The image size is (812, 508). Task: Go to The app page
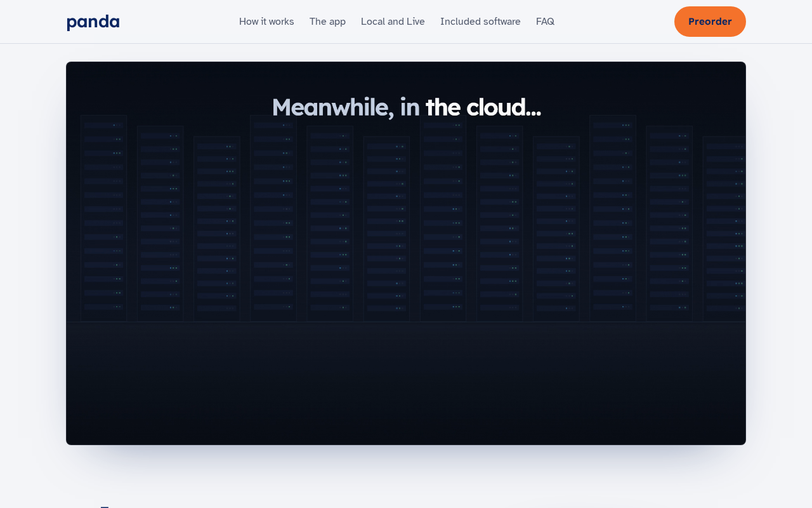[327, 22]
